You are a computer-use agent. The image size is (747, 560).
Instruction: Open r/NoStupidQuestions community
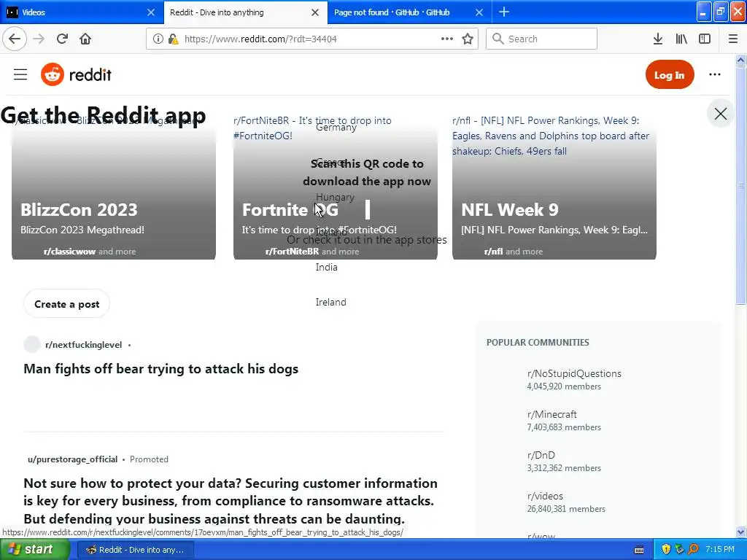574,373
